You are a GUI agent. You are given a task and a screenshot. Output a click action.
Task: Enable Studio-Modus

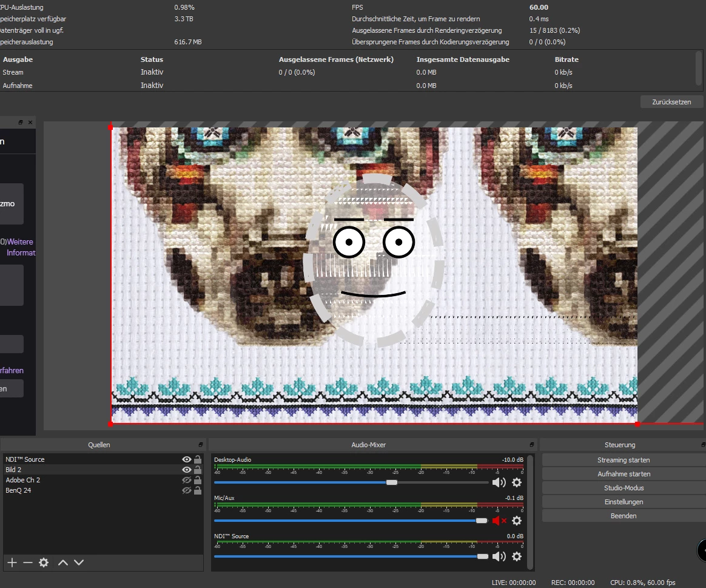point(624,488)
